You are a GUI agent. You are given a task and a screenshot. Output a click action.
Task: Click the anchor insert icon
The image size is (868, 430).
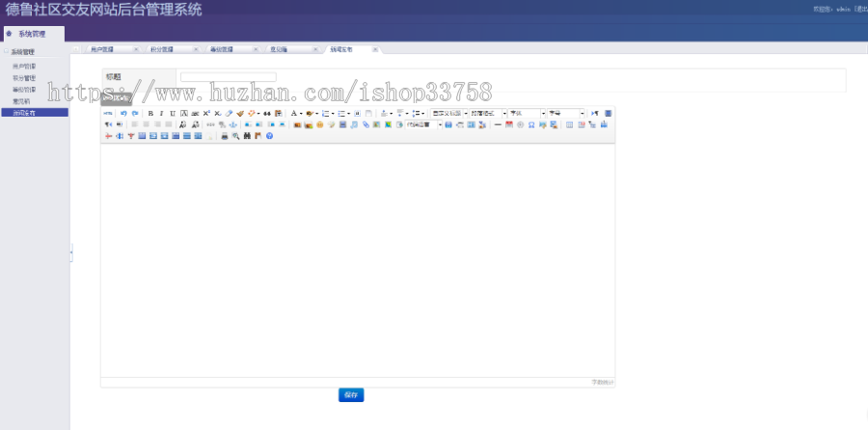point(233,124)
